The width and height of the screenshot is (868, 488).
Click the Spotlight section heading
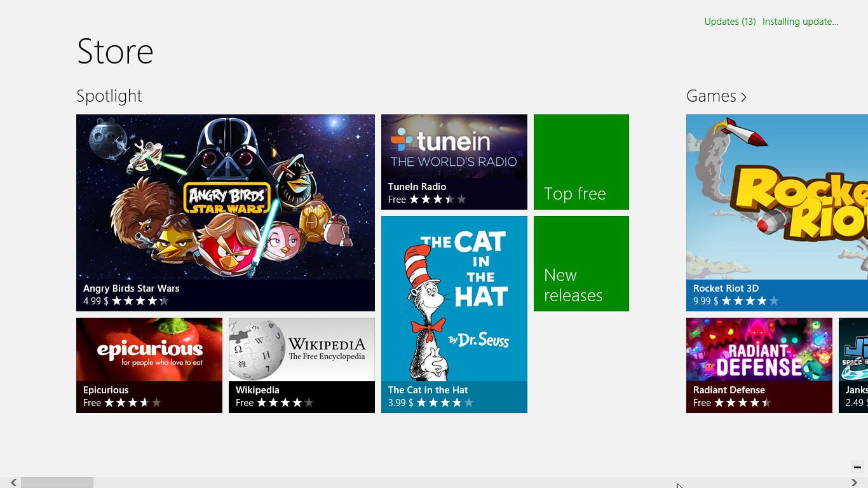(x=109, y=96)
